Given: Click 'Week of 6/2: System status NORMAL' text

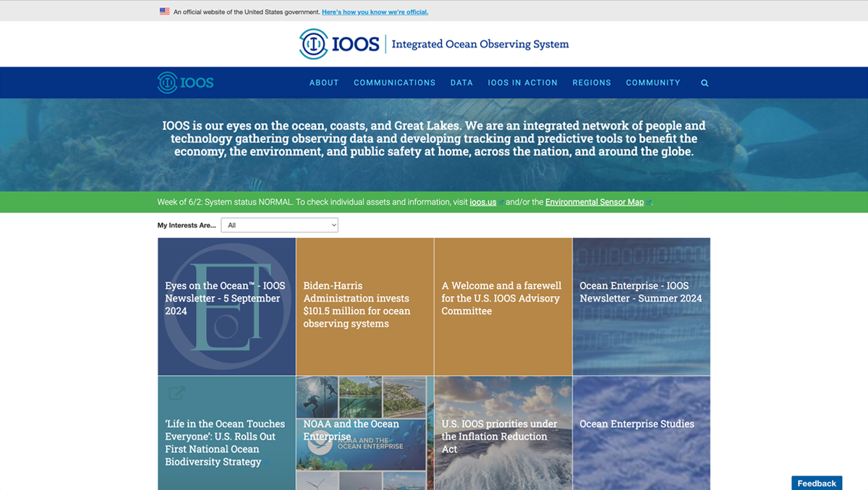Looking at the screenshot, I should tap(225, 203).
